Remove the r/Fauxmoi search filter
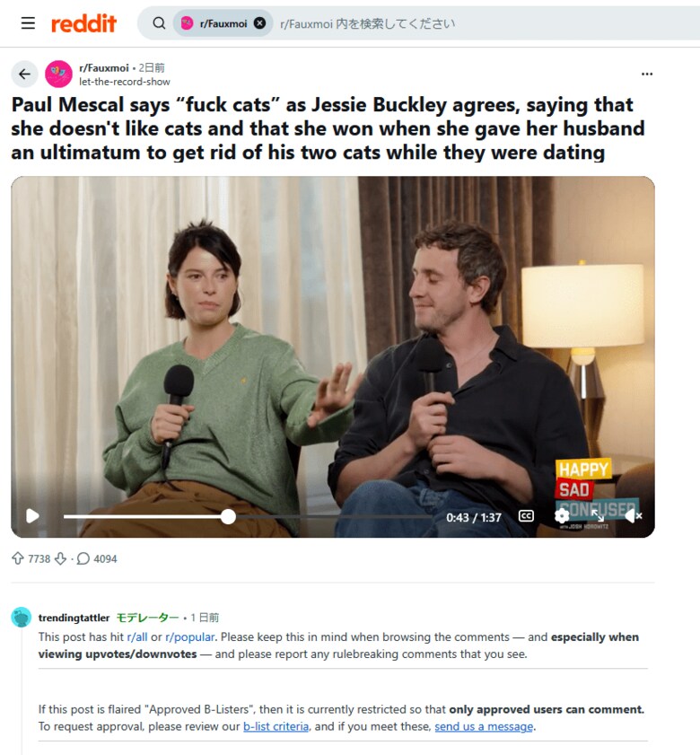 [259, 22]
